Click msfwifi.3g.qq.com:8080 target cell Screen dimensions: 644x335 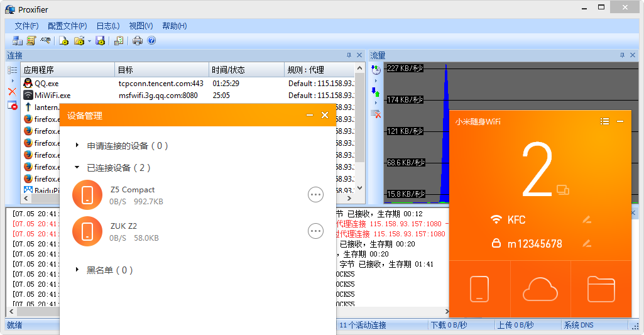[158, 96]
